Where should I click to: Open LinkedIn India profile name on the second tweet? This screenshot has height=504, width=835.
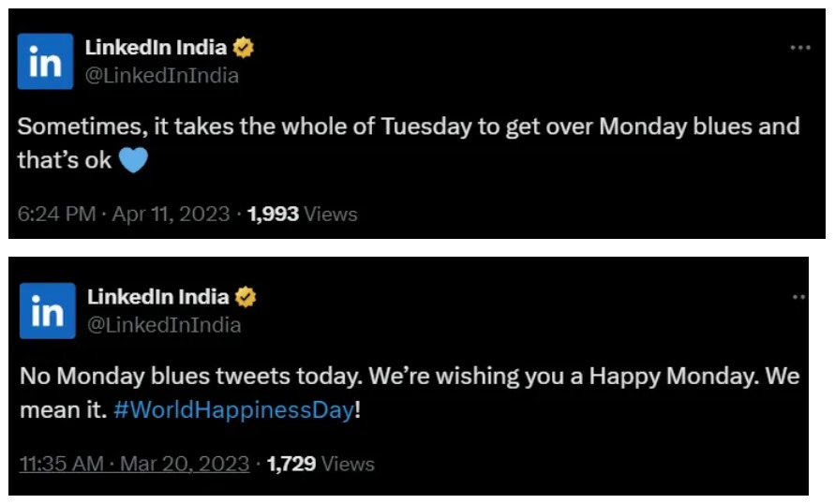(x=157, y=297)
